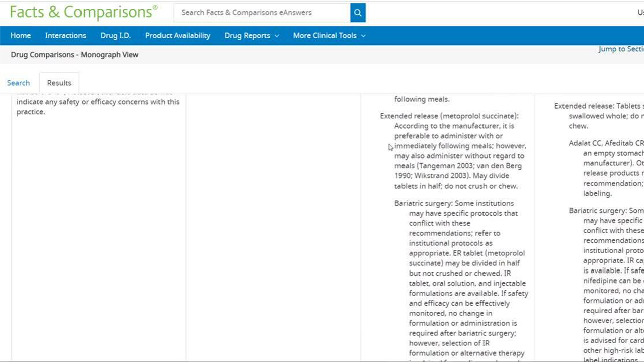644x362 pixels.
Task: Open the Interactions page
Action: coord(65,35)
